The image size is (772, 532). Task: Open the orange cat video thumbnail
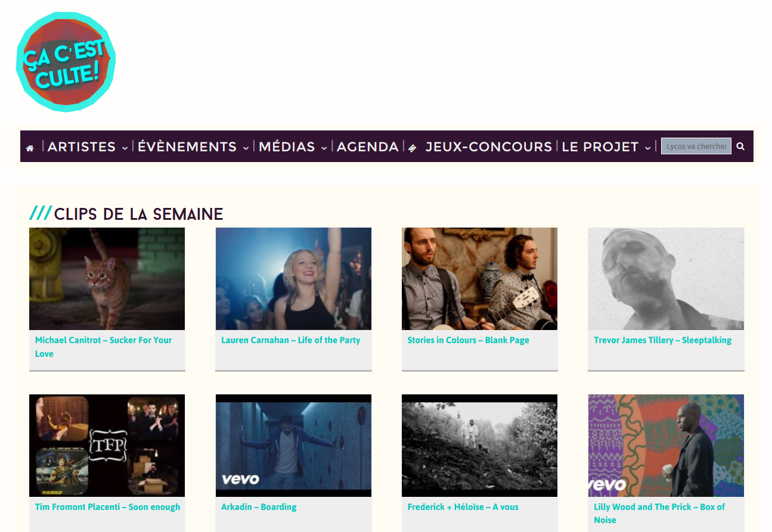107,279
